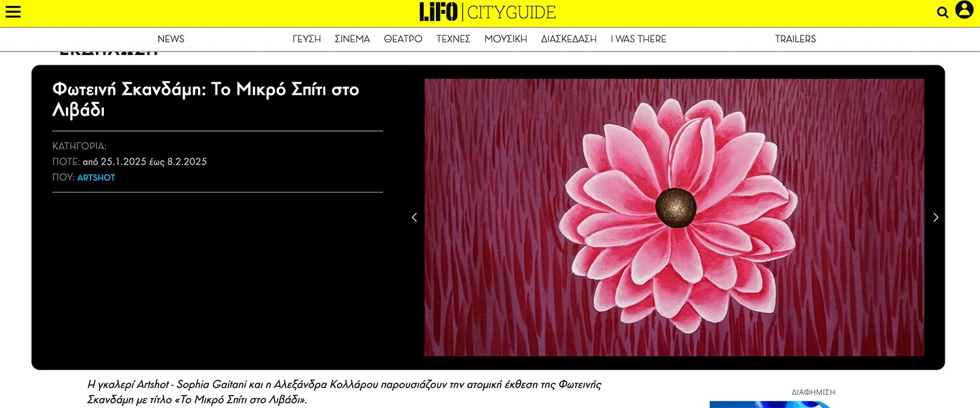The image size is (980, 408).
Task: Open the user account profile icon
Action: click(964, 10)
